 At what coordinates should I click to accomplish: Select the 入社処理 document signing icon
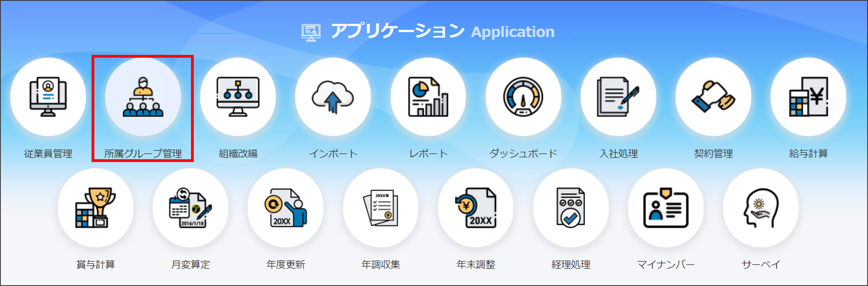click(618, 97)
